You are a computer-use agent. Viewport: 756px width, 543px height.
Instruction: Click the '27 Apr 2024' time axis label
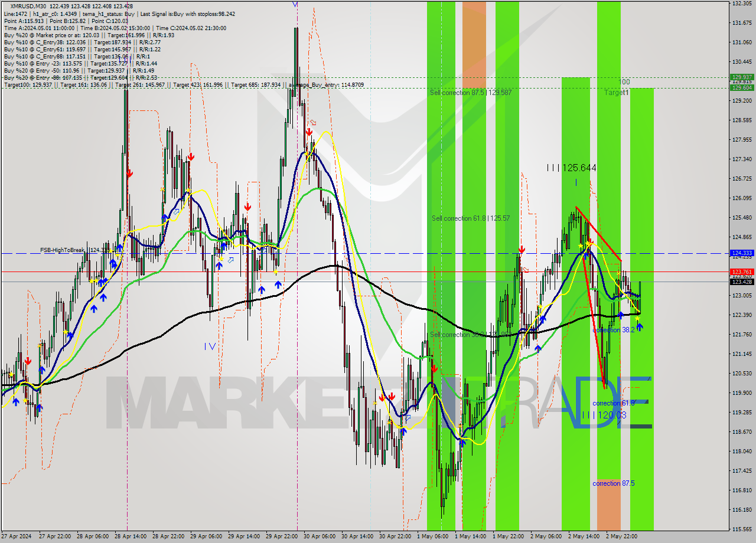[15, 537]
